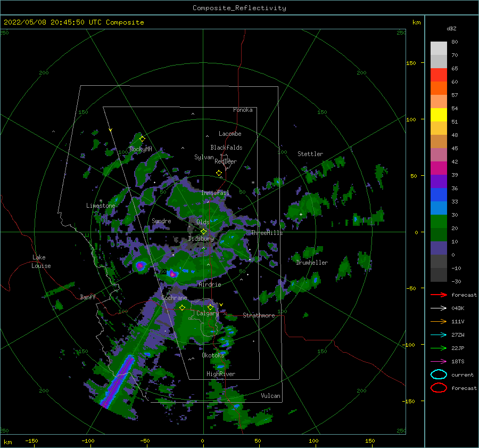The image size is (479, 448).
Task: Click the Drumheller city label
Action: click(x=312, y=263)
